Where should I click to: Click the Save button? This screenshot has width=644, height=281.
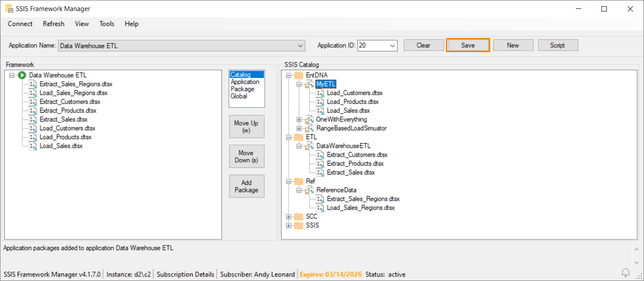468,45
